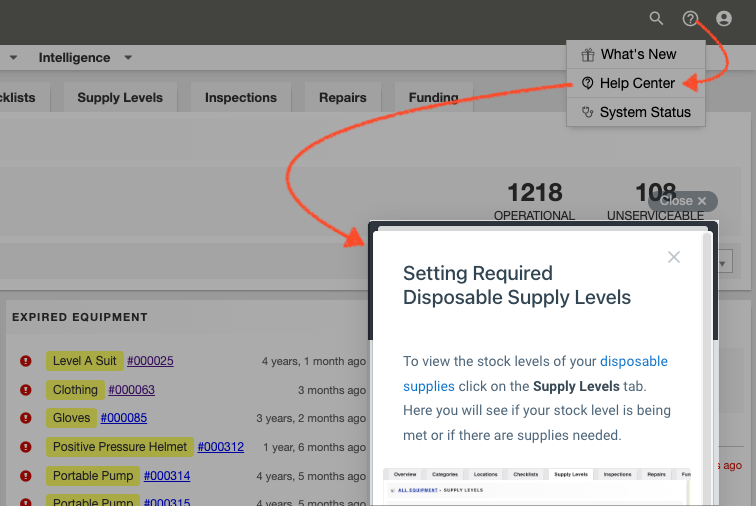The image size is (756, 506).
Task: Open equipment link #000312
Action: tap(220, 447)
